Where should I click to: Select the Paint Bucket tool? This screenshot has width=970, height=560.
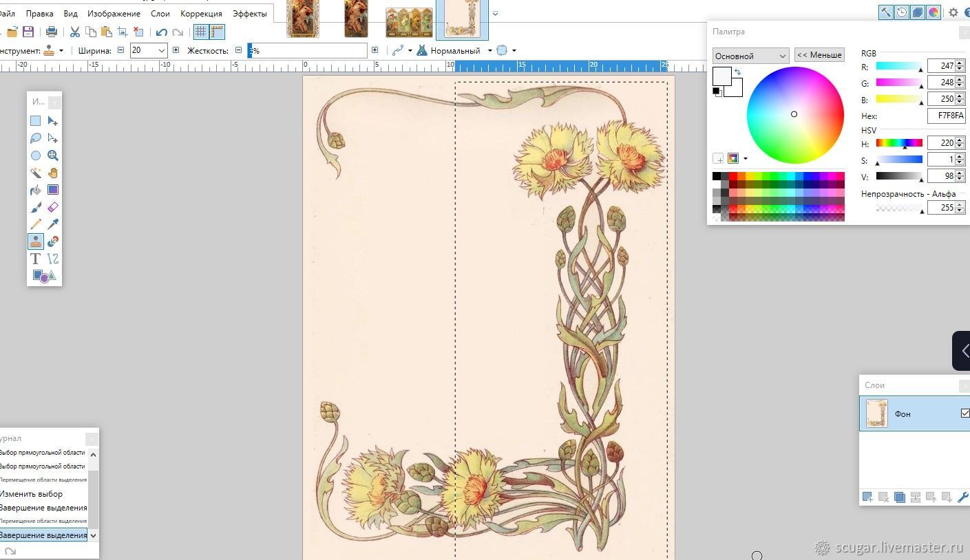36,190
